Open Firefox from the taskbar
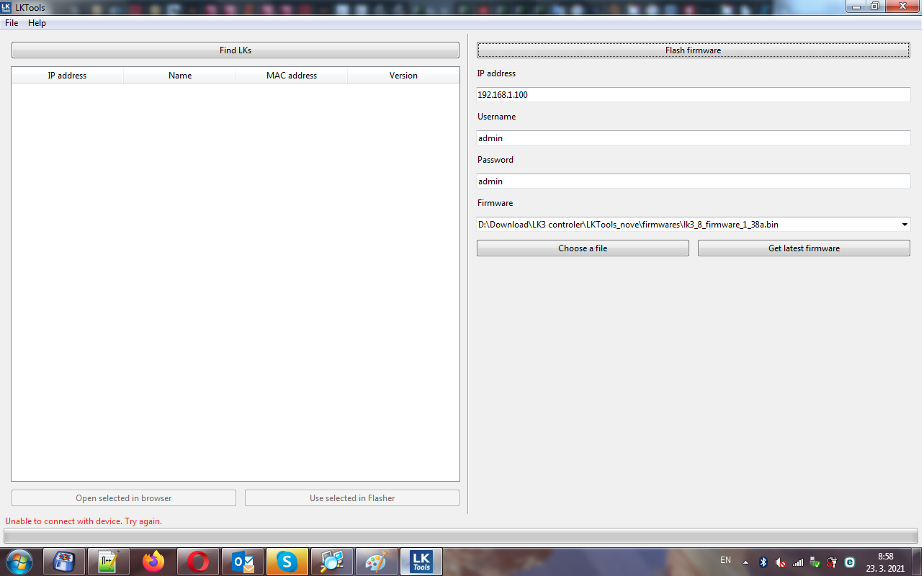 153,562
